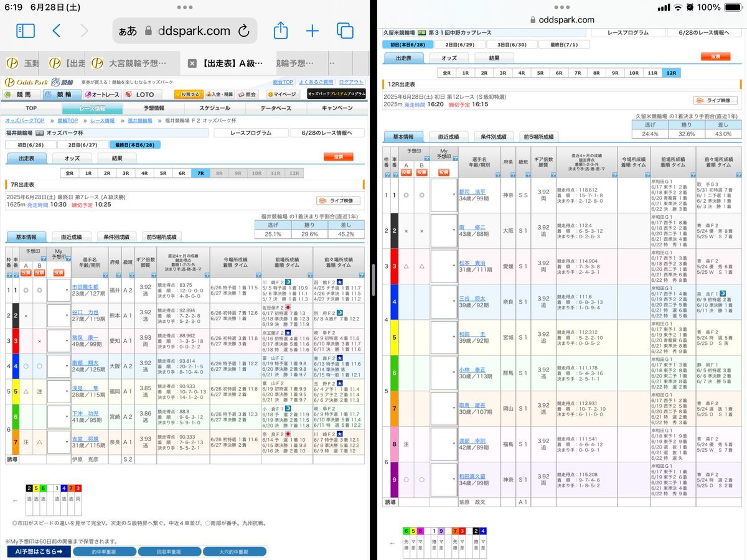Viewport: 747px width, 560px height.
Task: Reload the oddspark.com page in left window
Action: point(243,30)
